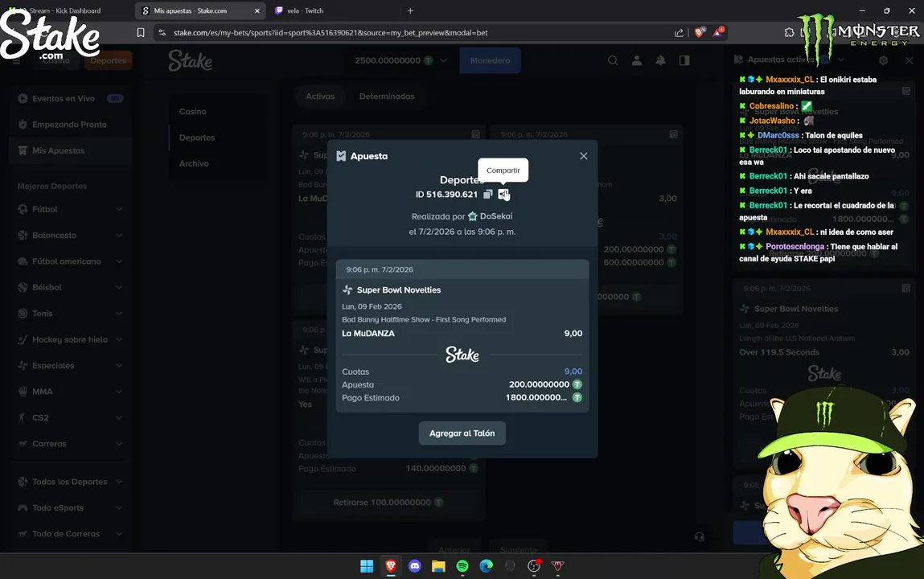Viewport: 924px width, 579px height.
Task: Click the Fútbol americano icon
Action: tap(23, 261)
